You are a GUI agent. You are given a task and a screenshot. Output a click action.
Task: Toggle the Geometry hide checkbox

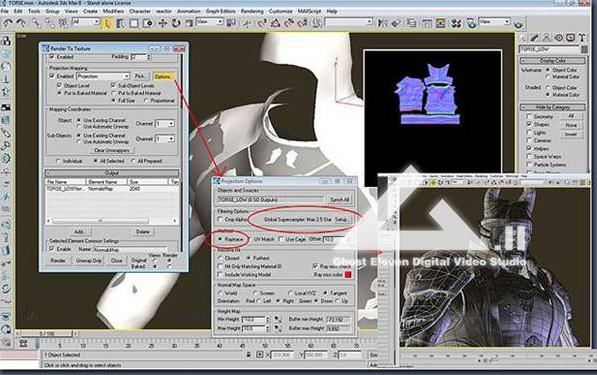point(529,116)
